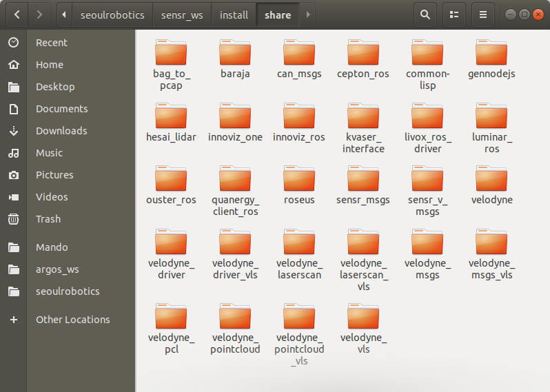Image resolution: width=550 pixels, height=392 pixels.
Task: Open Videos in the sidebar
Action: pos(68,197)
